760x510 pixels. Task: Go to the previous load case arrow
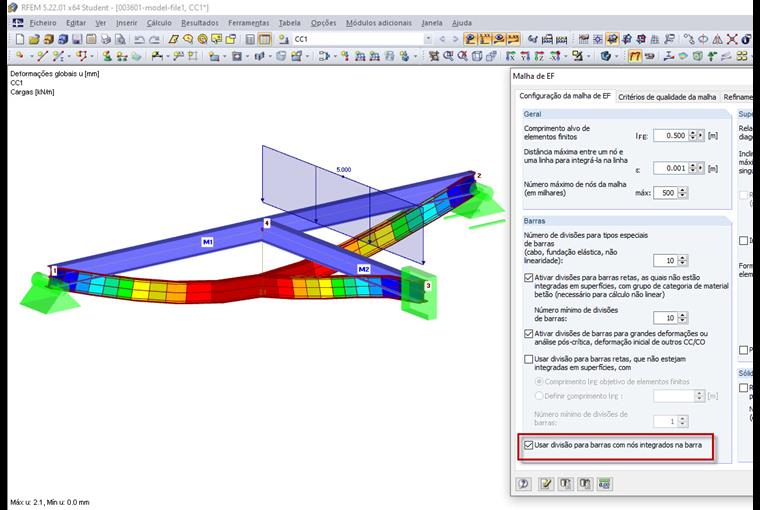442,39
